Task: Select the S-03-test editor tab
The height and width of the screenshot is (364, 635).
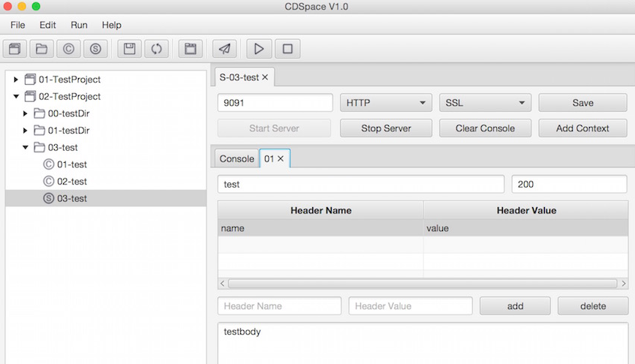Action: pyautogui.click(x=239, y=77)
